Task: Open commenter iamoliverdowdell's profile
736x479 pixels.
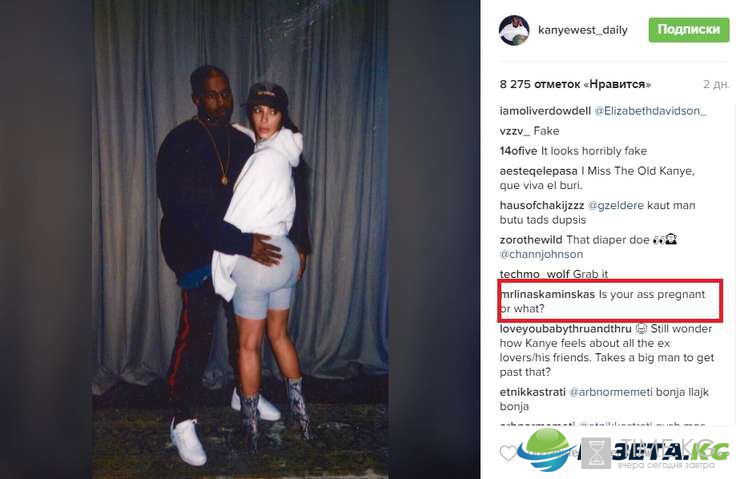Action: (545, 111)
